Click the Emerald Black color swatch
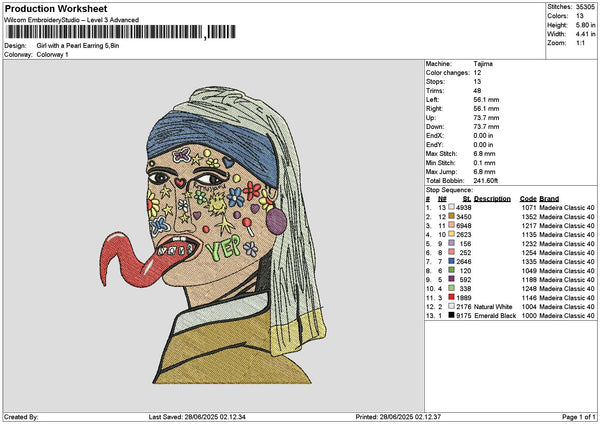 point(452,315)
